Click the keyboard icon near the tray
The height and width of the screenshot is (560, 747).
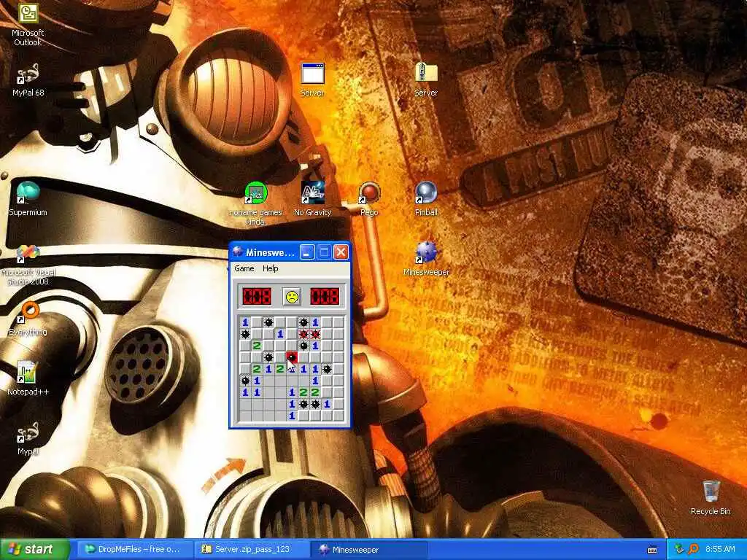tap(652, 550)
